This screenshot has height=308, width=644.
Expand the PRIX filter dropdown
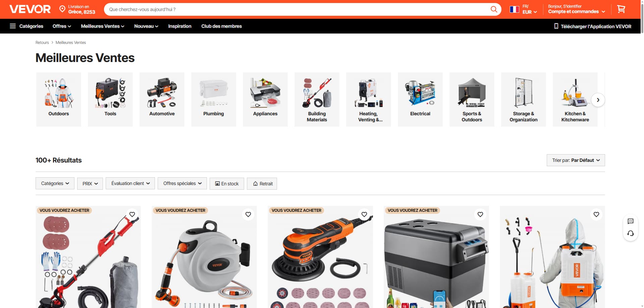tap(90, 184)
